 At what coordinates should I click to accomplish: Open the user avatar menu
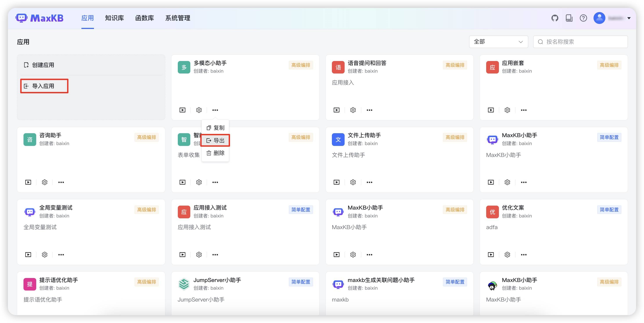pos(599,18)
